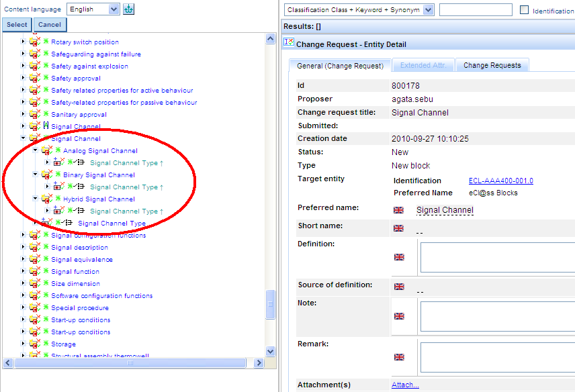575x392 pixels.
Task: Click the anchor icon beside Content language
Action: [129, 9]
